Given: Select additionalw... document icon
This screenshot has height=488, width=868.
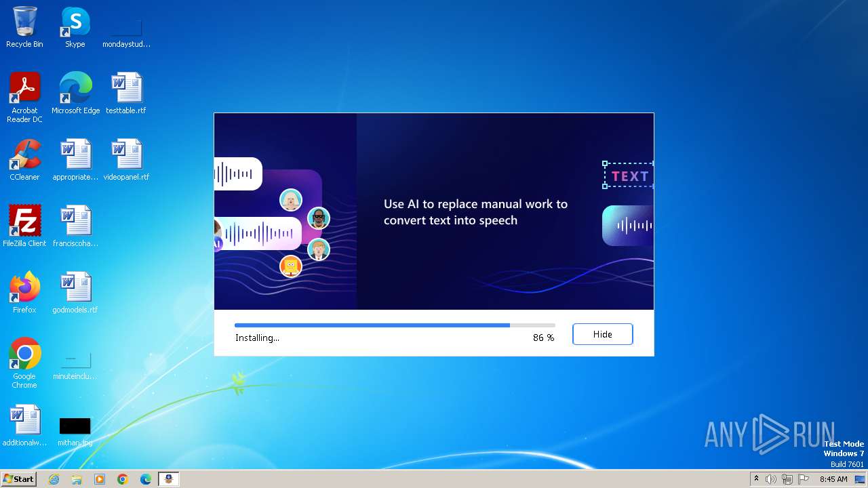Looking at the screenshot, I should point(24,426).
